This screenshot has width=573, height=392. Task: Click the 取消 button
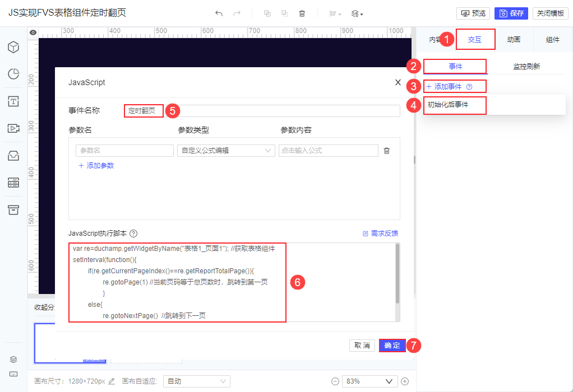click(362, 346)
